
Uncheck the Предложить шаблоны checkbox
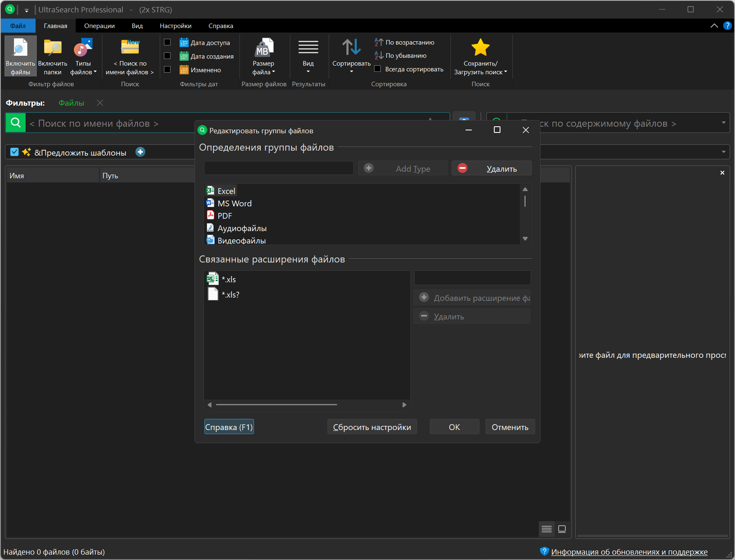coord(14,152)
